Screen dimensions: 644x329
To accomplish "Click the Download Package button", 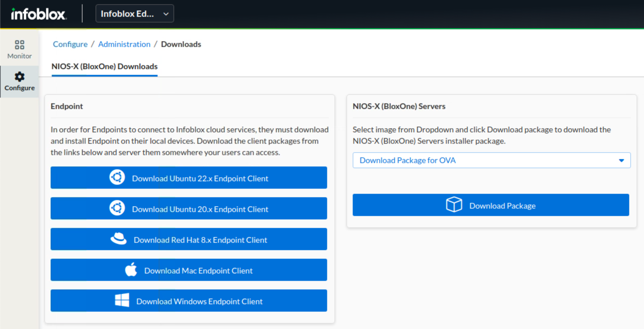I will 491,205.
